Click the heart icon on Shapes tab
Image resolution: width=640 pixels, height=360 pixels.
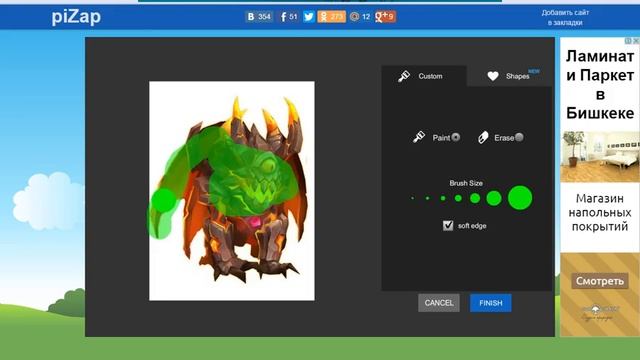(493, 76)
